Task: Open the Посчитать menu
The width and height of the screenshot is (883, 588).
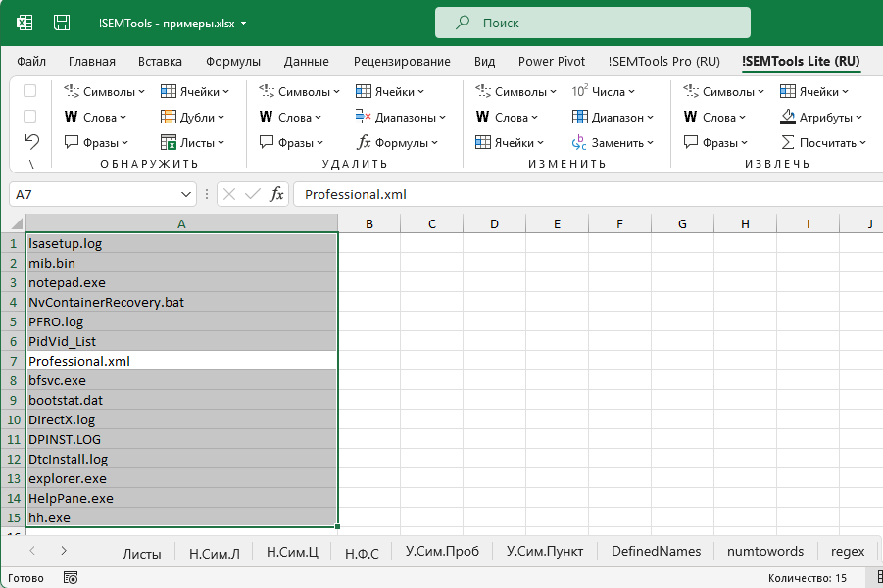Action: [x=823, y=142]
